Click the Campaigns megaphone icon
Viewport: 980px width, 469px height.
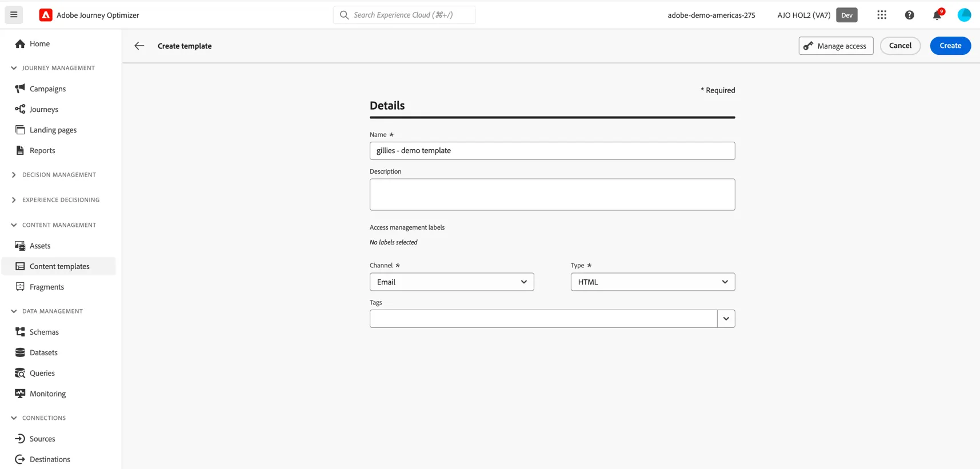pyautogui.click(x=20, y=89)
